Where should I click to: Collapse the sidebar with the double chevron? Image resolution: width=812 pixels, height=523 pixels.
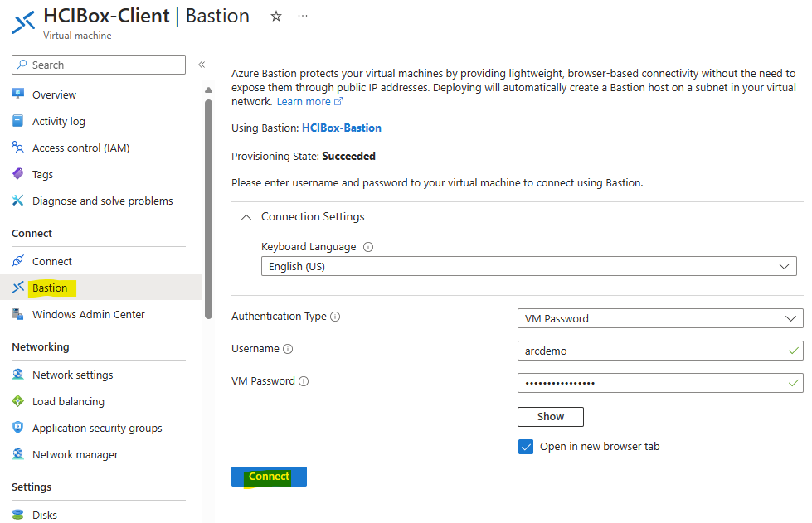tap(202, 65)
